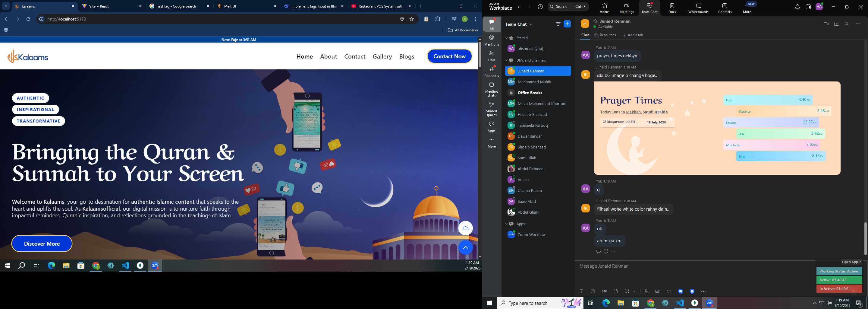Expand the Team Chat header dropdown

coord(531,24)
